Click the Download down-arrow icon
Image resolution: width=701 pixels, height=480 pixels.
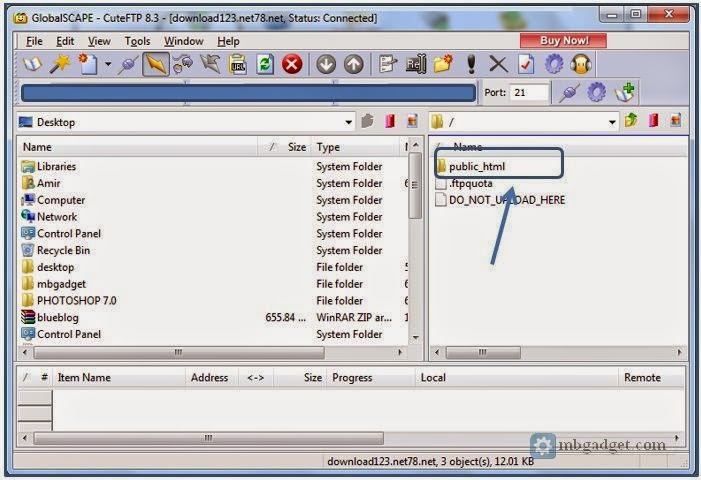click(326, 64)
